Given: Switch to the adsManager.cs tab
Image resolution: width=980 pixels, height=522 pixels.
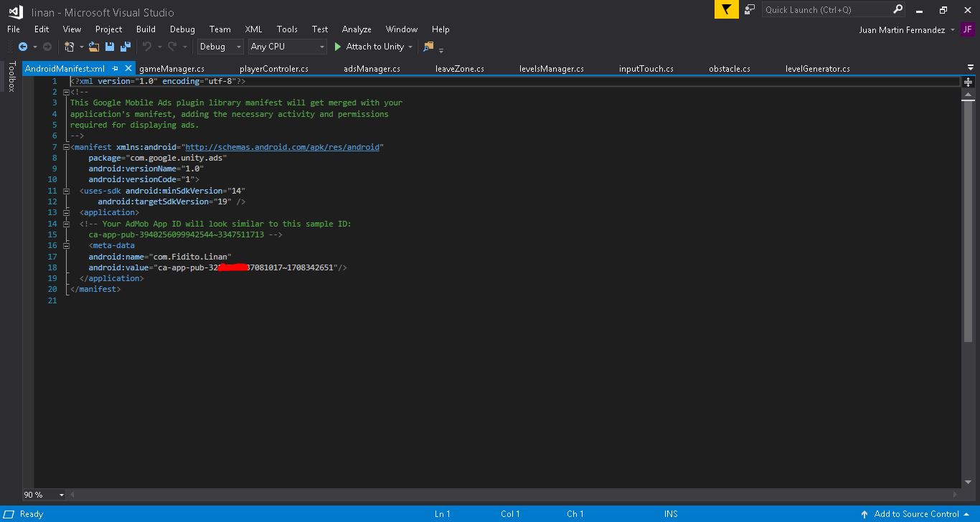Looking at the screenshot, I should [372, 69].
